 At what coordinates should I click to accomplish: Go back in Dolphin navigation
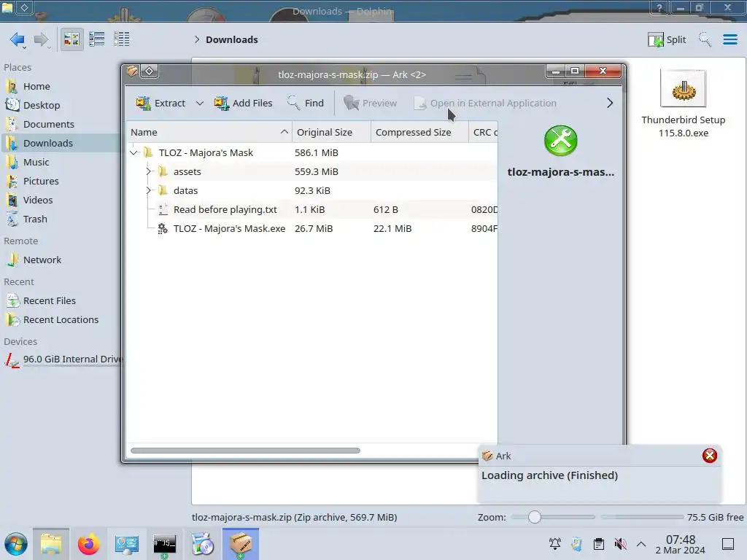[18, 39]
